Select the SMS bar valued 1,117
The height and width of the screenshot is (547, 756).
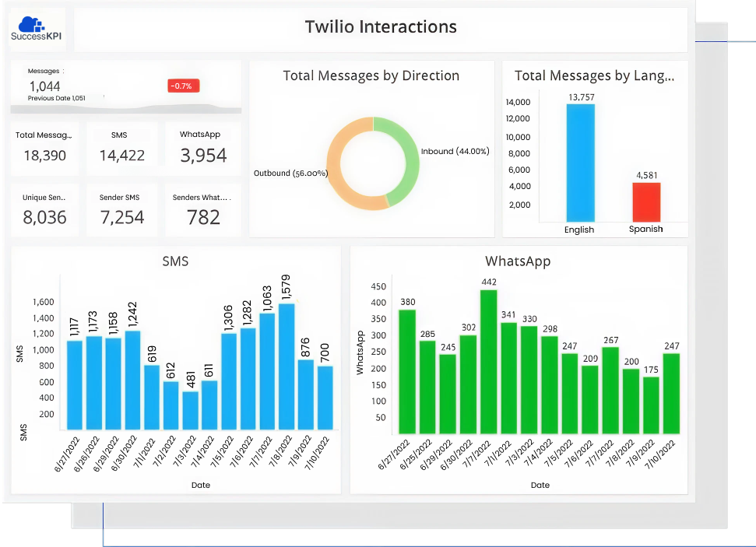pyautogui.click(x=75, y=385)
